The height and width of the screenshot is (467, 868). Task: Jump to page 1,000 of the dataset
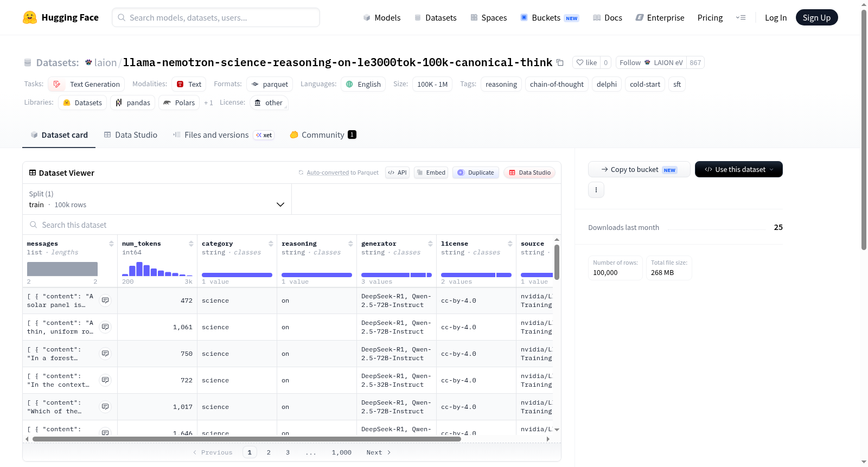(342, 452)
